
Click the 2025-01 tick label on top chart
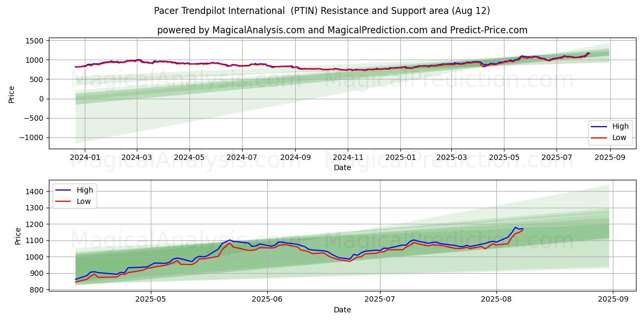(x=401, y=157)
